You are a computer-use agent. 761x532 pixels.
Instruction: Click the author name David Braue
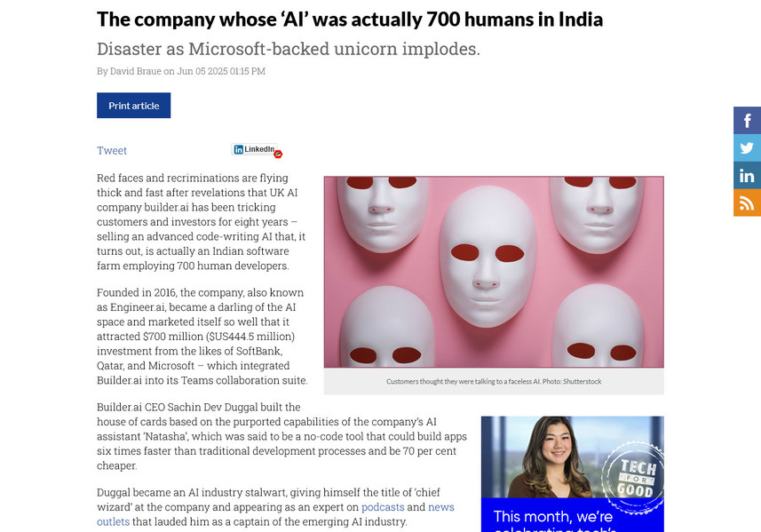[x=135, y=71]
